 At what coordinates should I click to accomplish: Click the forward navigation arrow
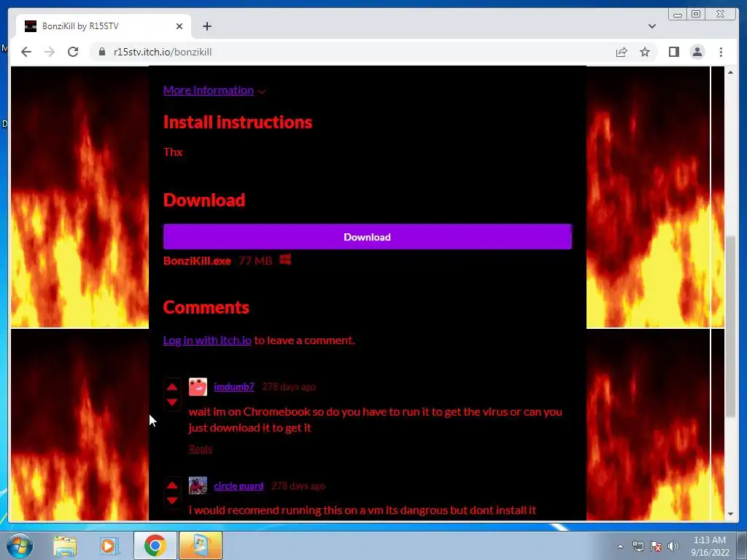point(50,52)
